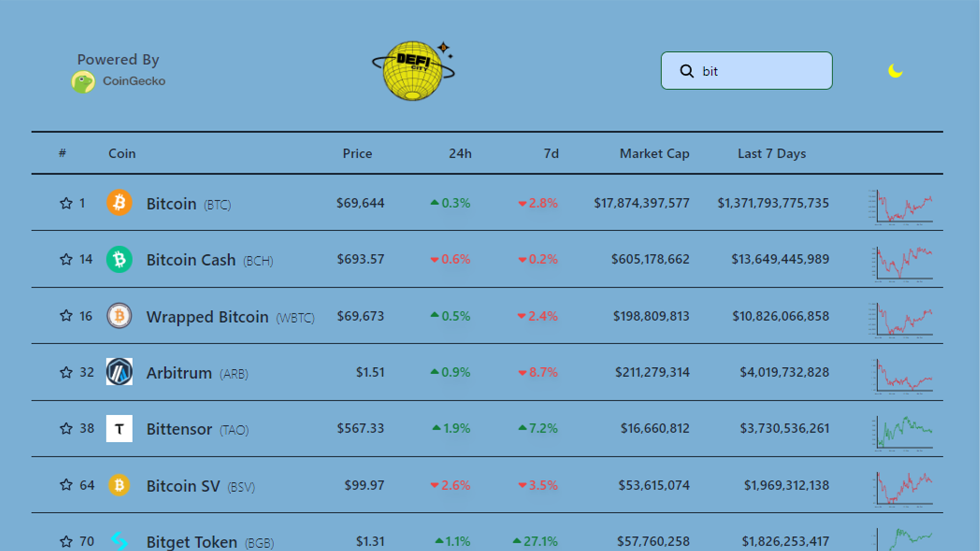Sort by the Price column header
The width and height of the screenshot is (980, 551).
click(x=357, y=153)
